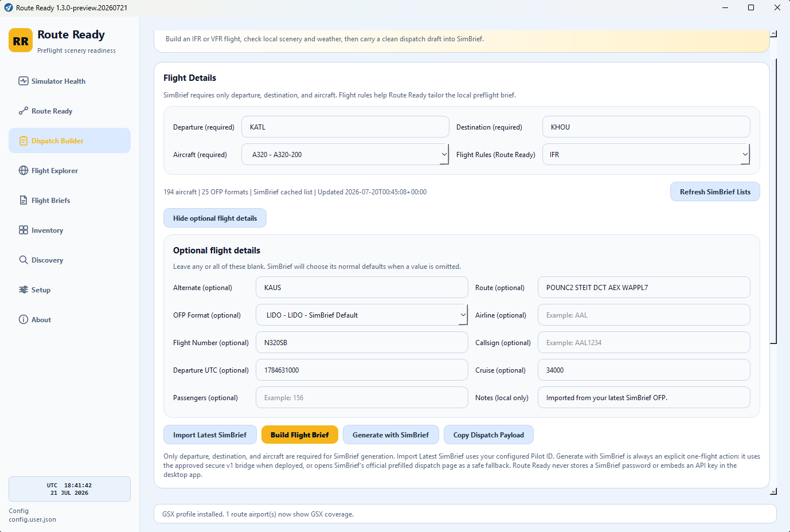Click the Dispatch Builder clipboard icon

[x=24, y=140]
